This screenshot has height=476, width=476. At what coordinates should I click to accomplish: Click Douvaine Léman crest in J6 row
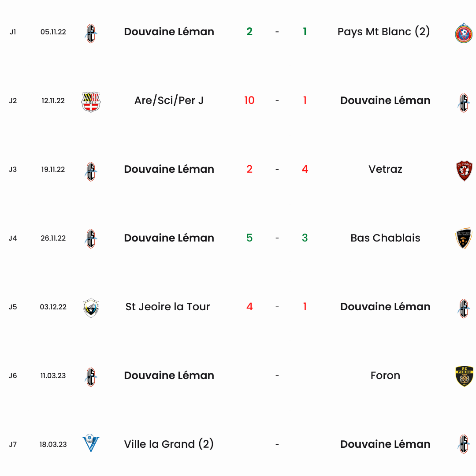click(x=91, y=377)
